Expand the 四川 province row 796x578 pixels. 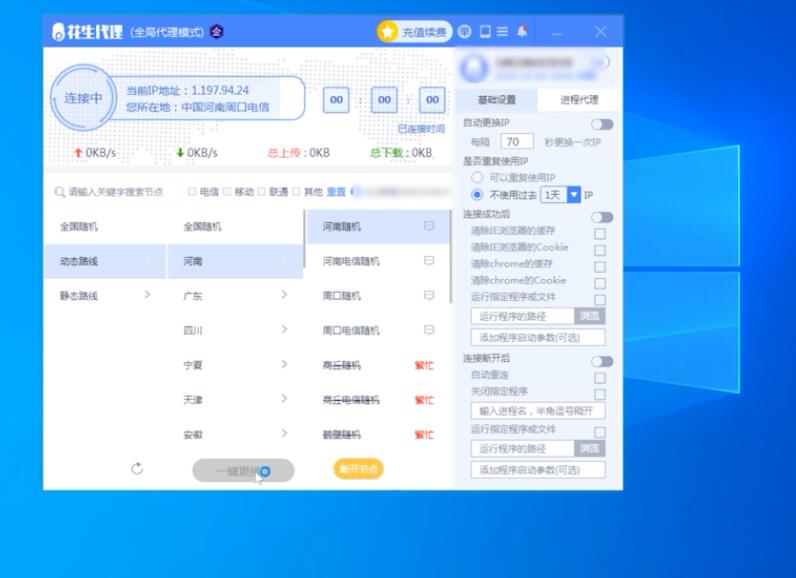(x=235, y=330)
